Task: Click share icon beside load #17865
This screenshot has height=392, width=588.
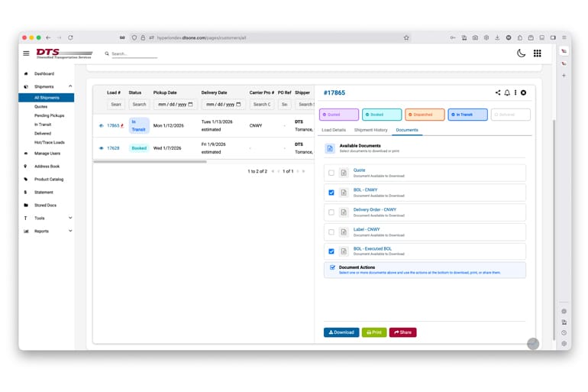Action: coord(498,92)
